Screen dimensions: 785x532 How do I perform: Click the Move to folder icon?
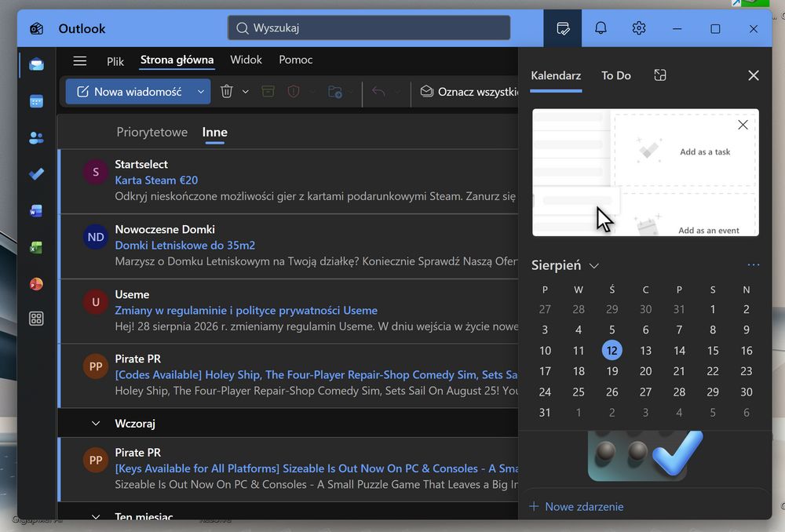(334, 92)
